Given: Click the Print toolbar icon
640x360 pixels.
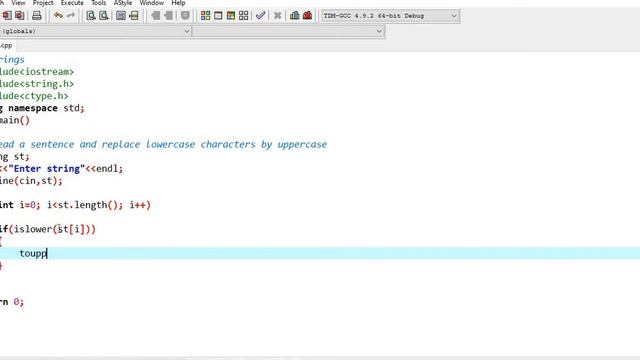Looking at the screenshot, I should [37, 16].
